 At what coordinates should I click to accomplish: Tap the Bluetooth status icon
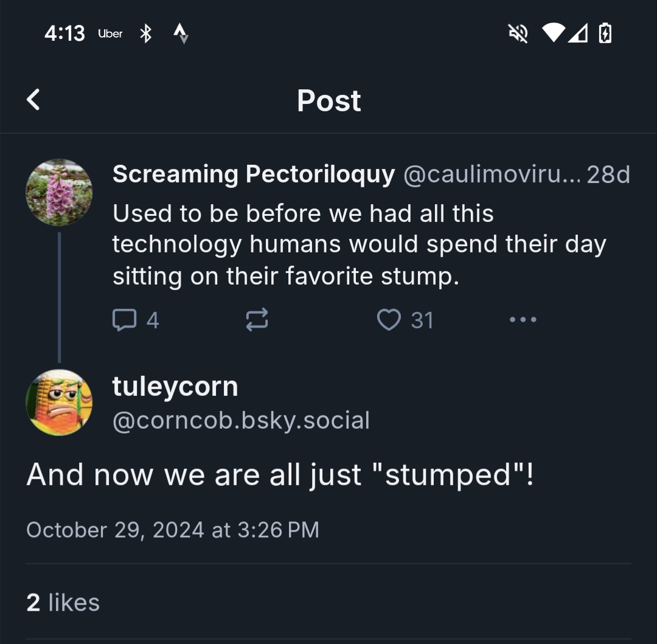145,34
